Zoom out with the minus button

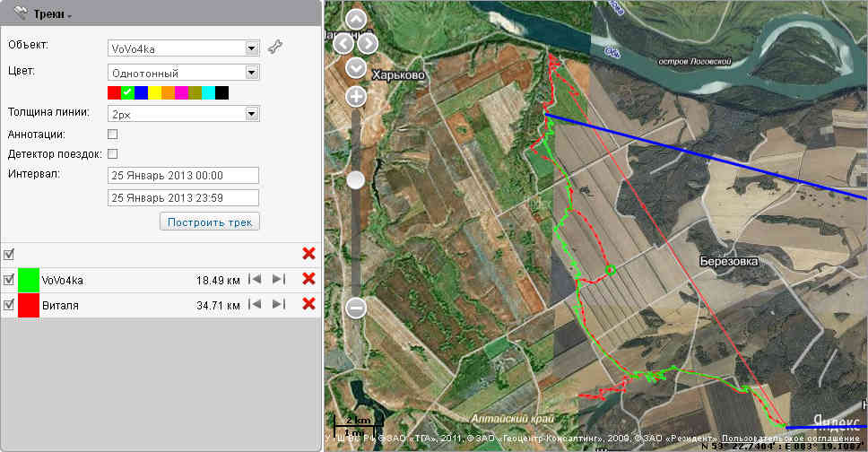tap(356, 309)
